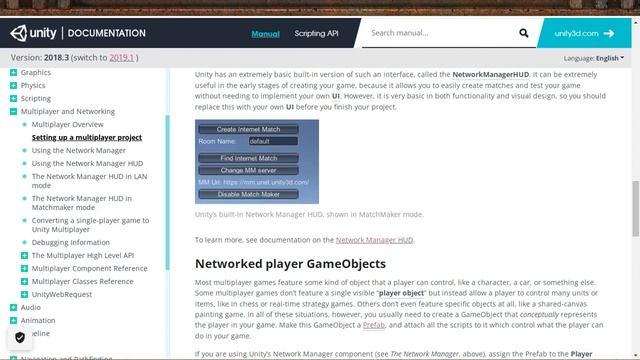Click the arrow icon beside unity3d.com

[x=609, y=33]
